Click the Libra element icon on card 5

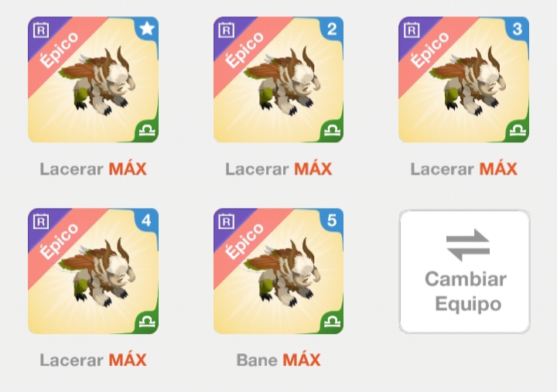[x=333, y=322]
